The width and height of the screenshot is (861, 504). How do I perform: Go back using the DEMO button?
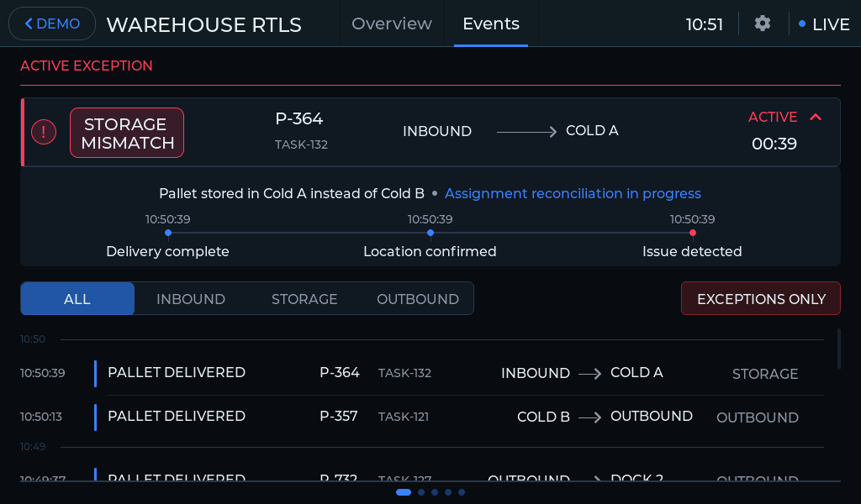click(x=52, y=24)
